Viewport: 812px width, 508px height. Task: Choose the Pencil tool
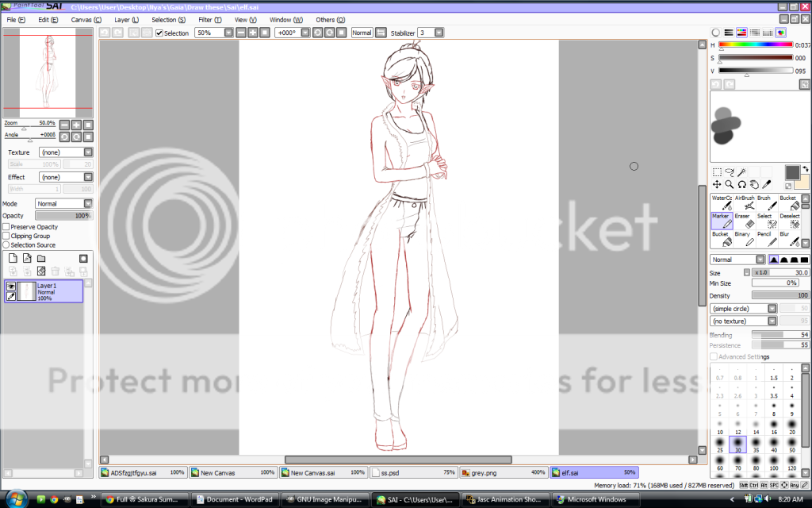[766, 239]
